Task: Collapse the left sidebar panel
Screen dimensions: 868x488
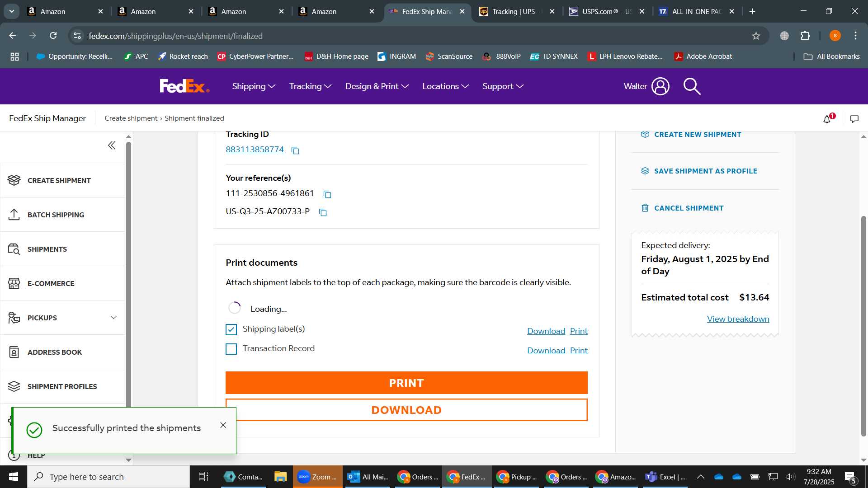Action: (112, 145)
